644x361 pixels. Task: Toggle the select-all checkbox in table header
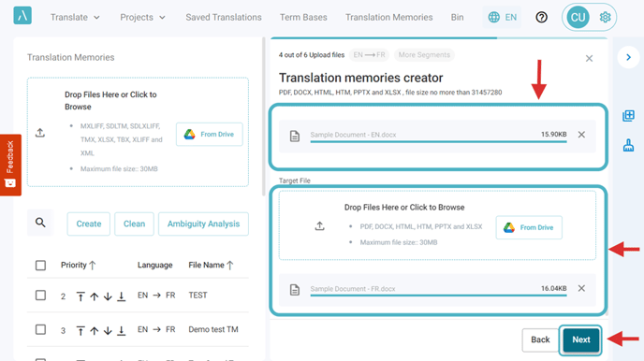[40, 266]
